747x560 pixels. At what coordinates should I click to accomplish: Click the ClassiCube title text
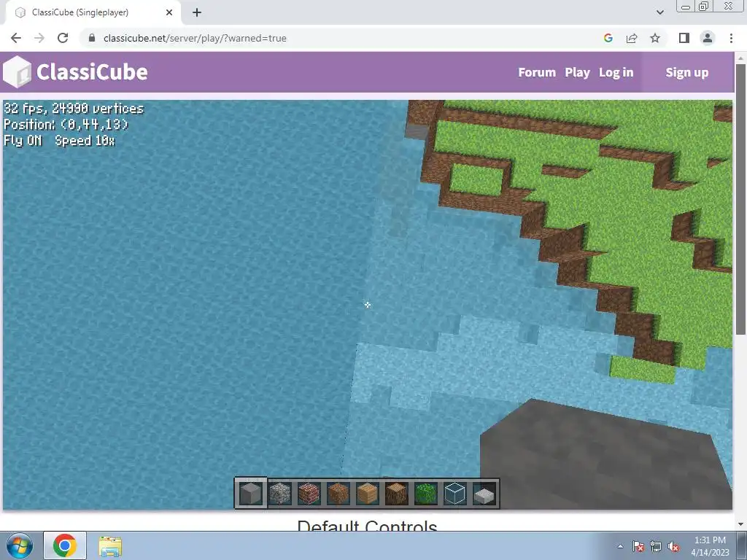(x=92, y=72)
